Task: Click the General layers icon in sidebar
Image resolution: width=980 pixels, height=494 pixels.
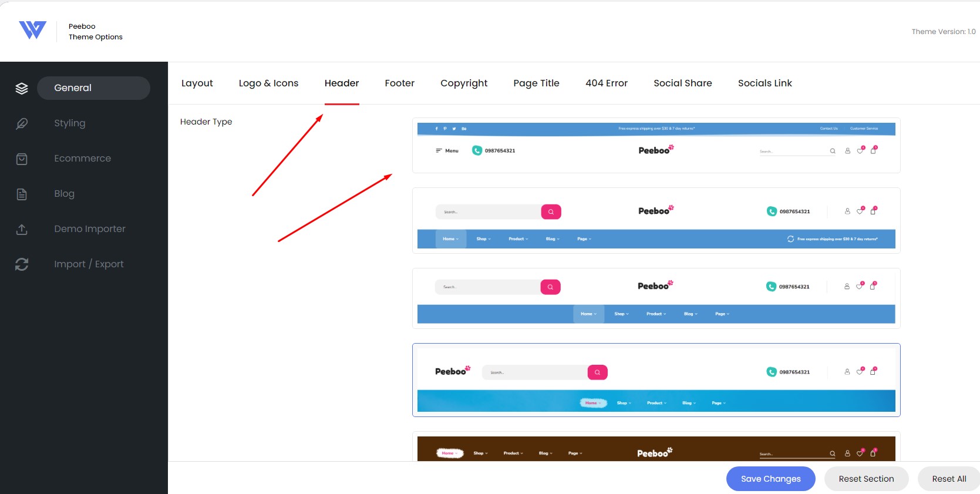Action: [x=22, y=88]
